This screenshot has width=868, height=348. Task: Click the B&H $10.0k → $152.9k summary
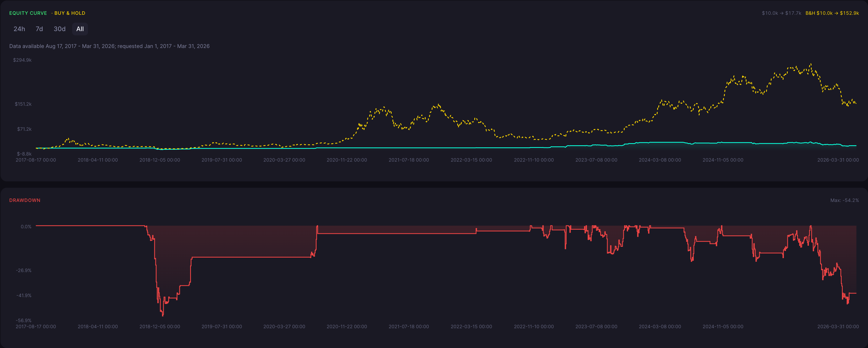click(832, 13)
